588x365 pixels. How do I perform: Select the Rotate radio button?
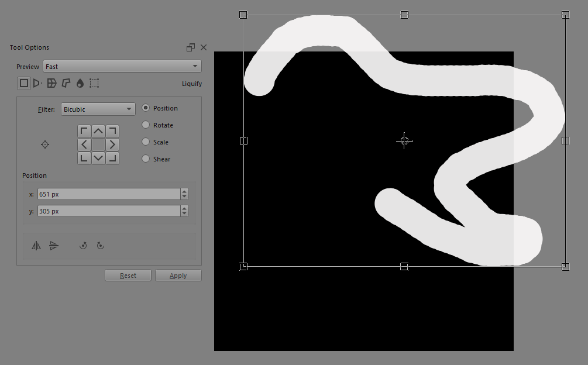[x=146, y=125]
